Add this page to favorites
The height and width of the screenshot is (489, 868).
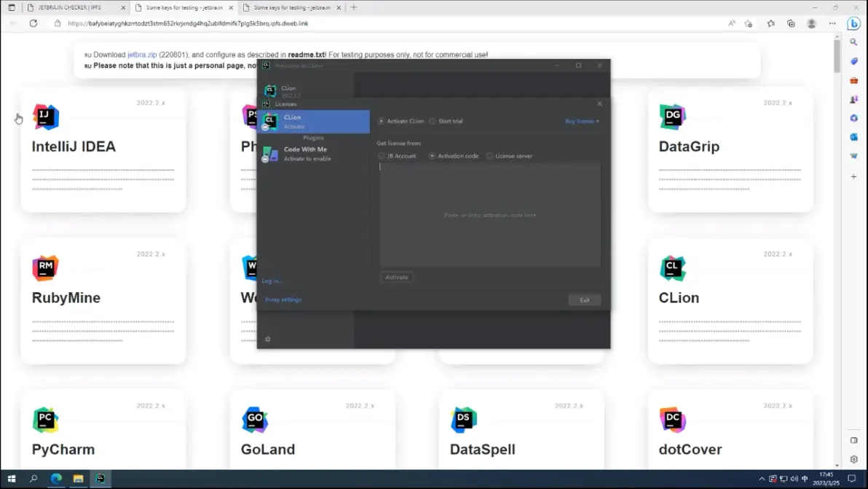click(x=749, y=23)
